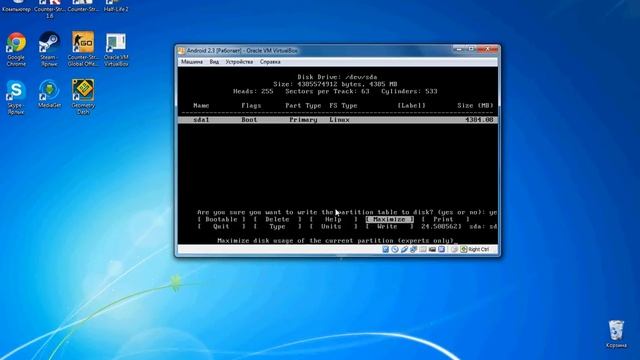Image resolution: width=640 pixels, height=360 pixels.
Task: Click the Write option in cfdisk
Action: click(x=389, y=226)
